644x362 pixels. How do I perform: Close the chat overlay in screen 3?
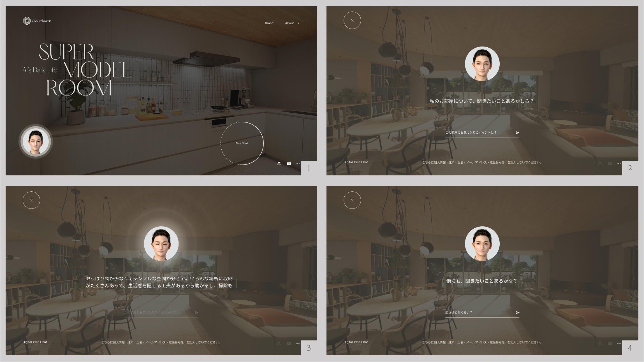[x=31, y=200]
